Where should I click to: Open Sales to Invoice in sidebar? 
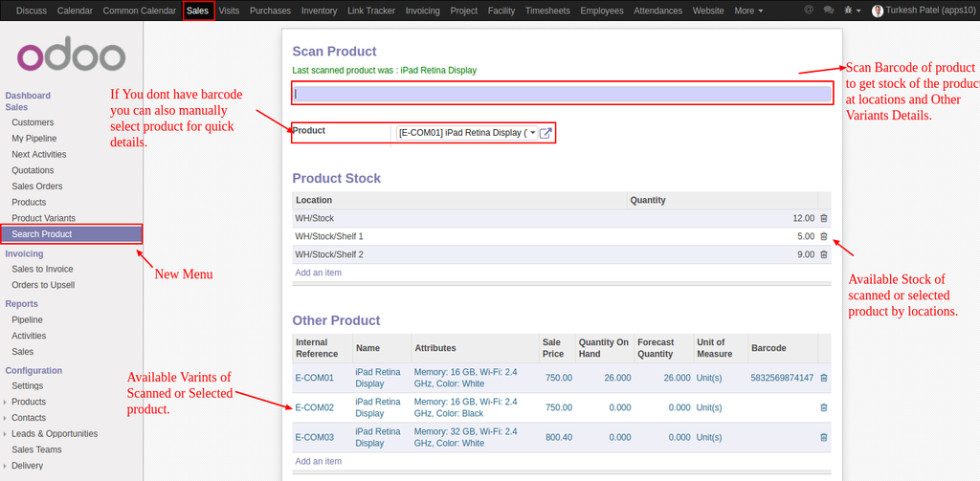42,270
